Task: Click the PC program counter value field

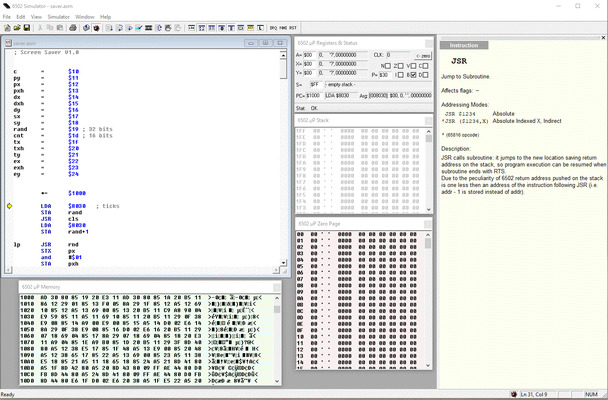Action: pos(314,95)
